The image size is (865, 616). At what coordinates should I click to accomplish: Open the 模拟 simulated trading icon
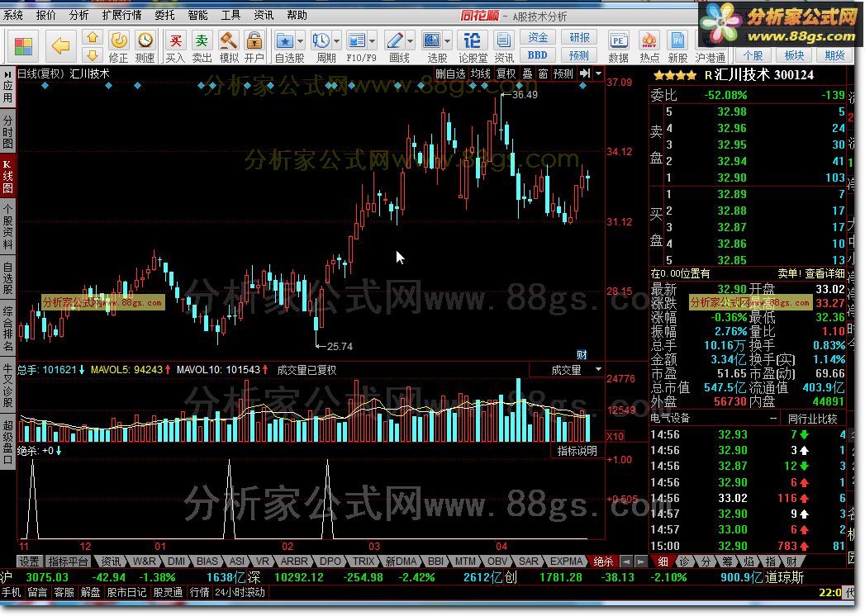click(x=228, y=47)
